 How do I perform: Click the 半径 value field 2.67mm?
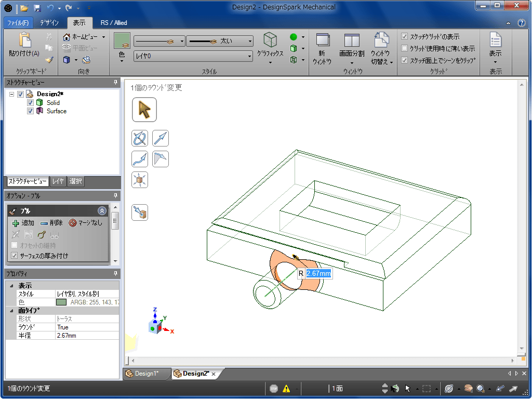point(87,336)
